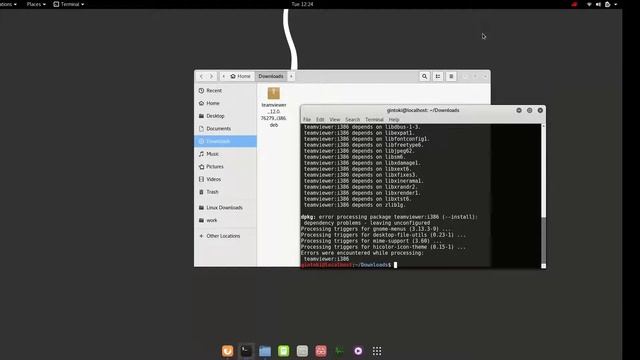Open Trash in the sidebar

click(x=225, y=192)
